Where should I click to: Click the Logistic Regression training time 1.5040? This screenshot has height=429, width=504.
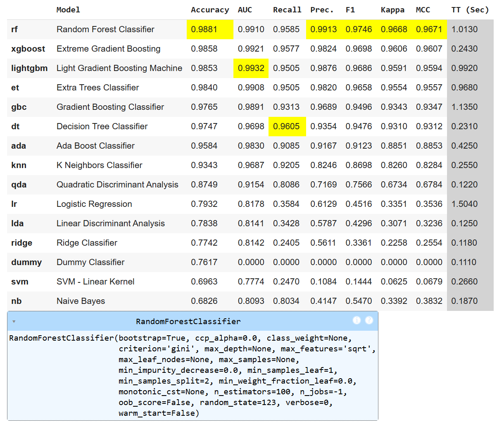coord(464,204)
